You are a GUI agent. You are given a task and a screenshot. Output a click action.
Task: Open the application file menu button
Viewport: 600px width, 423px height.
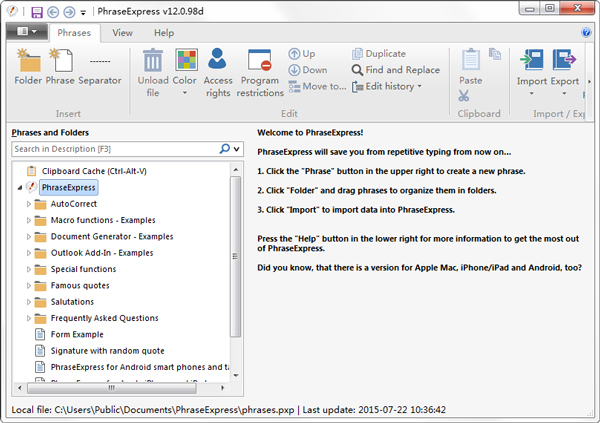27,31
